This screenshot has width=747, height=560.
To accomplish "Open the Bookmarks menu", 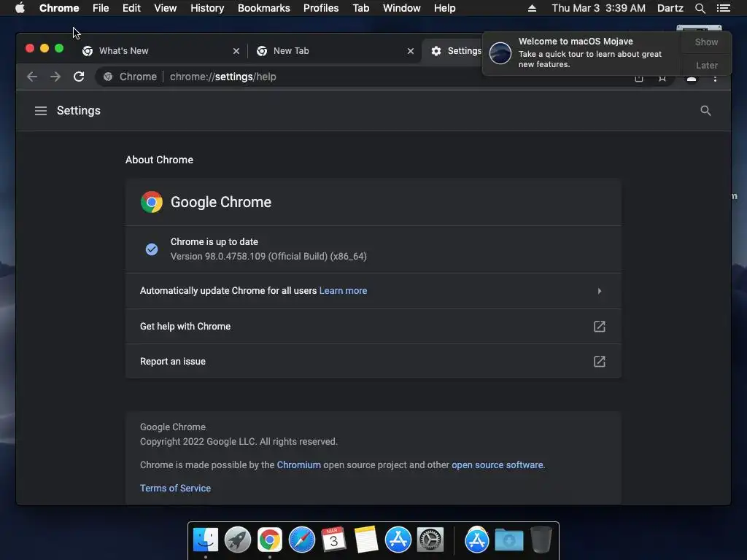I will pyautogui.click(x=264, y=8).
